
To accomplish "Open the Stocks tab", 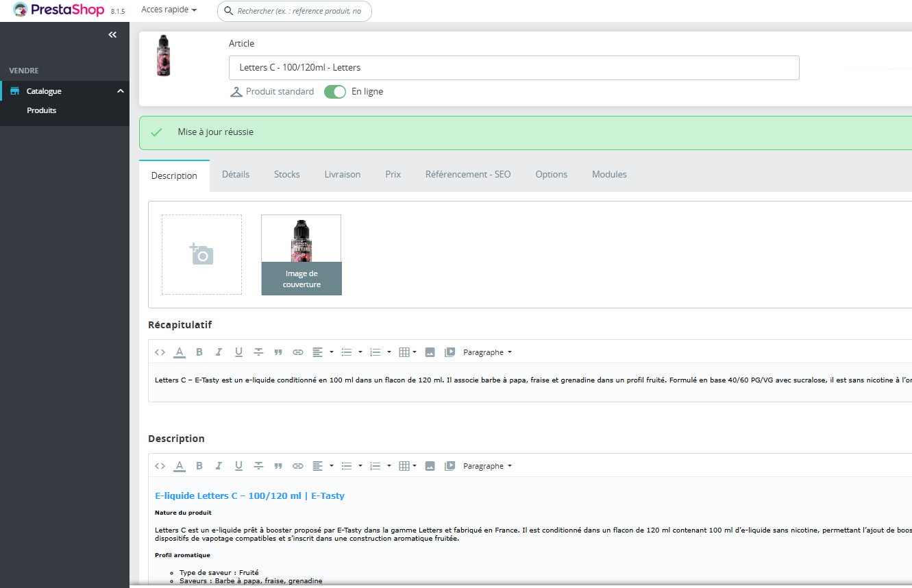I will coord(287,175).
